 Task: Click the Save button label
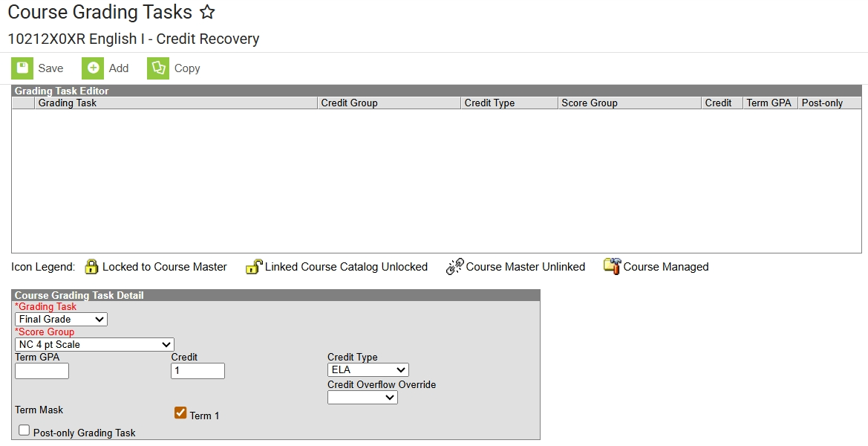pos(50,68)
